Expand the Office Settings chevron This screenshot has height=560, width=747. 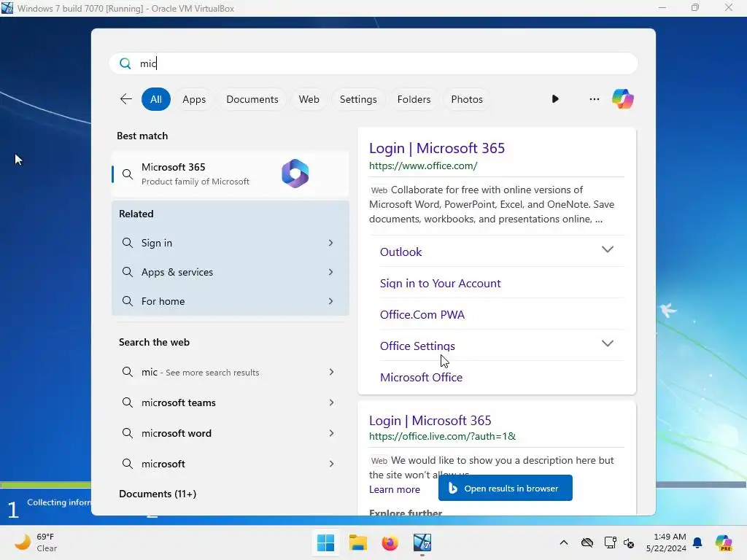click(x=608, y=343)
